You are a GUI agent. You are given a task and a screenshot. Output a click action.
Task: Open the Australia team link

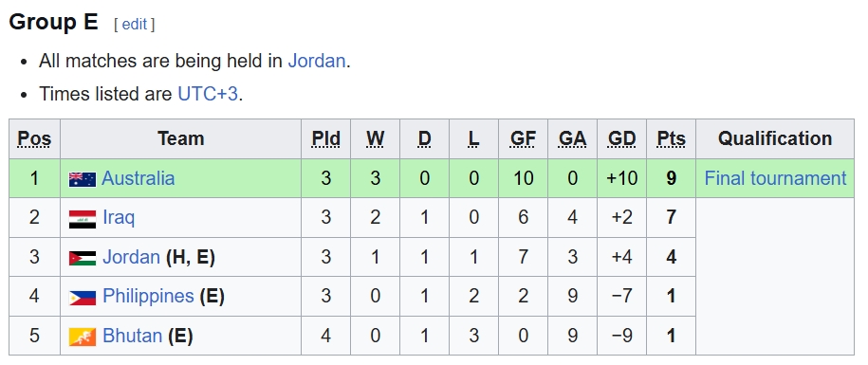tap(139, 178)
